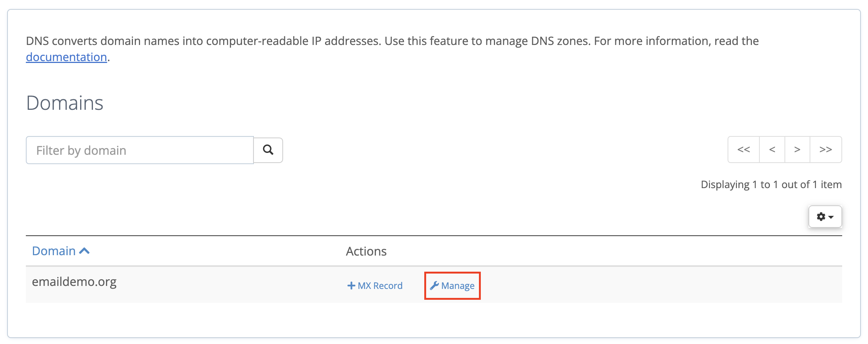The image size is (868, 344).
Task: Open the documentation link
Action: coord(66,57)
